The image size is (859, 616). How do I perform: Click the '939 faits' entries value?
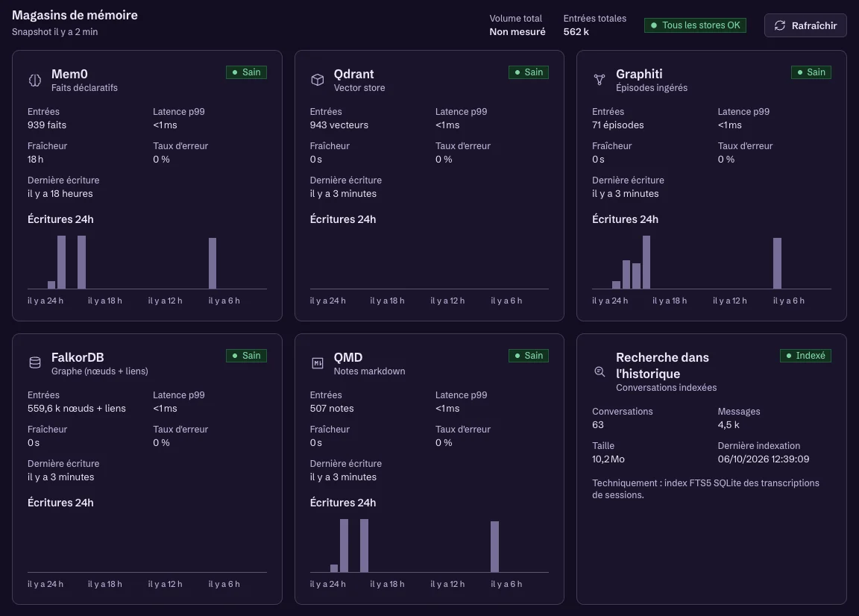tap(46, 125)
